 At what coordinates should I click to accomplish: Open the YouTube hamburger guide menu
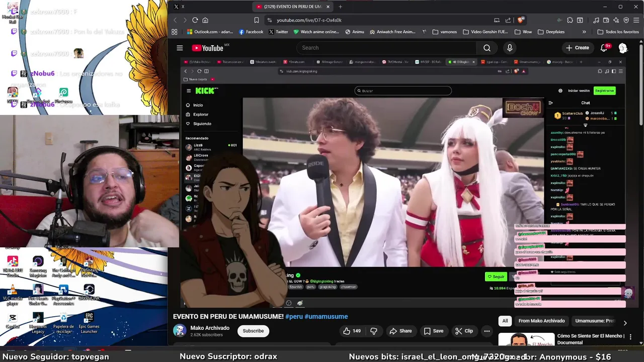(x=180, y=48)
